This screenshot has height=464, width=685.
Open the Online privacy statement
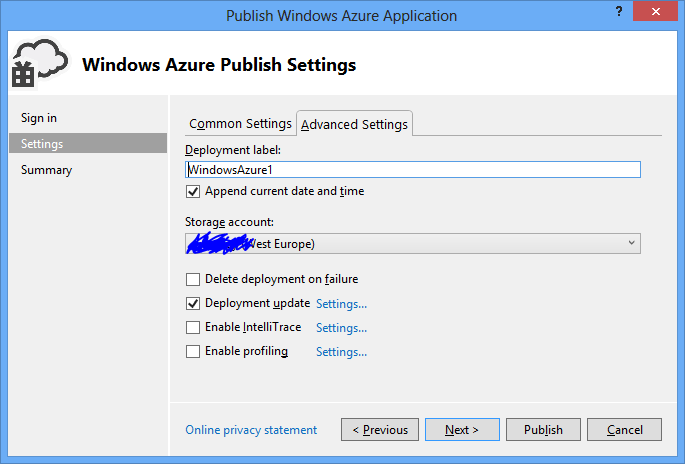click(251, 430)
